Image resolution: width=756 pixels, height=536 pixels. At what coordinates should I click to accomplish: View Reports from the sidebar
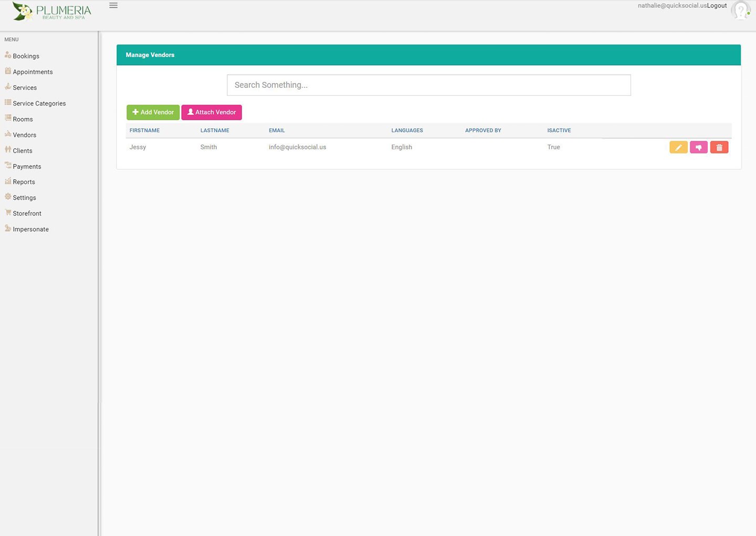pos(24,182)
